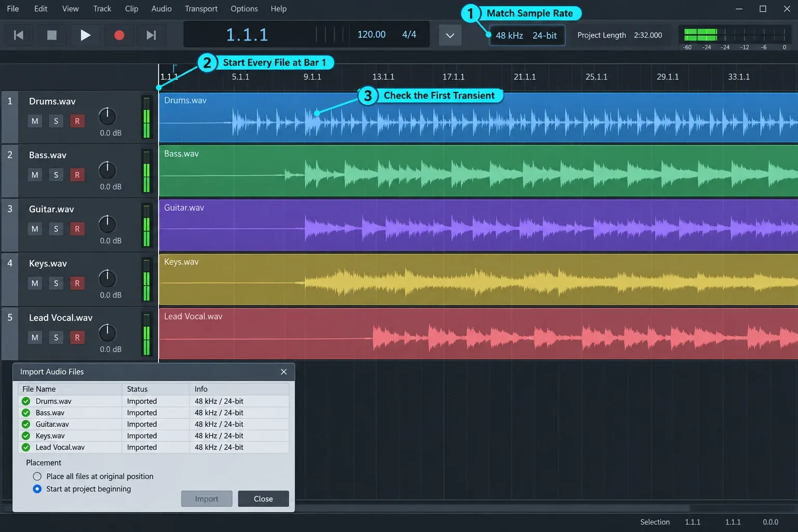Click the Lead Vocal.wav volume knob
The width and height of the screenshot is (798, 532).
point(107,332)
